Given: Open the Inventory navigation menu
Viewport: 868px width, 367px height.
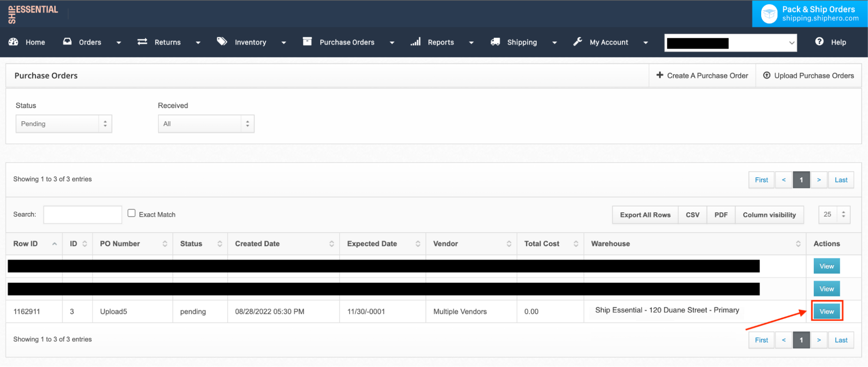Looking at the screenshot, I should pos(251,42).
